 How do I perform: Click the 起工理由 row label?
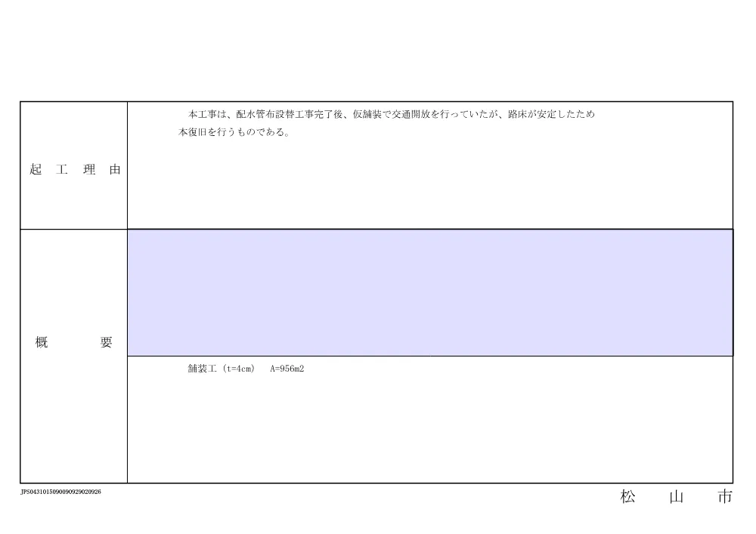tap(75, 169)
